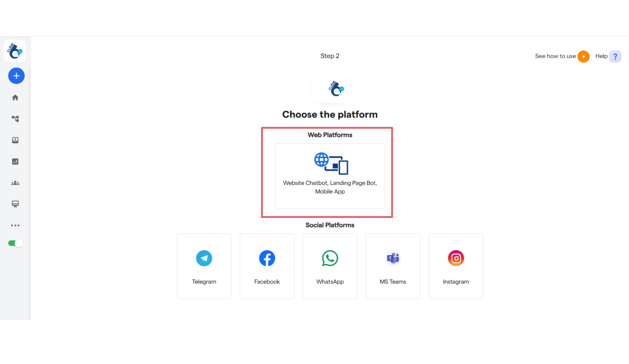Open the Cube chatbot home logo
The width and height of the screenshot is (629, 364).
pyautogui.click(x=15, y=51)
